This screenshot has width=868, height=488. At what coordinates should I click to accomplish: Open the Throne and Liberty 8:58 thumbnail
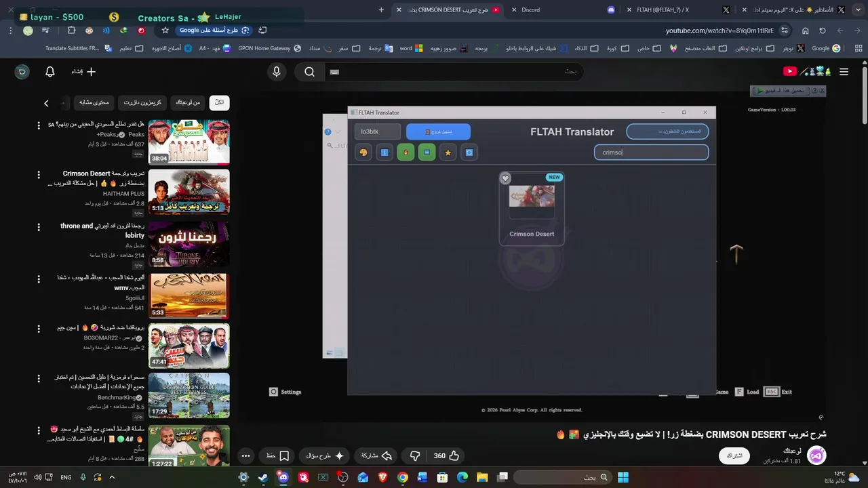189,244
